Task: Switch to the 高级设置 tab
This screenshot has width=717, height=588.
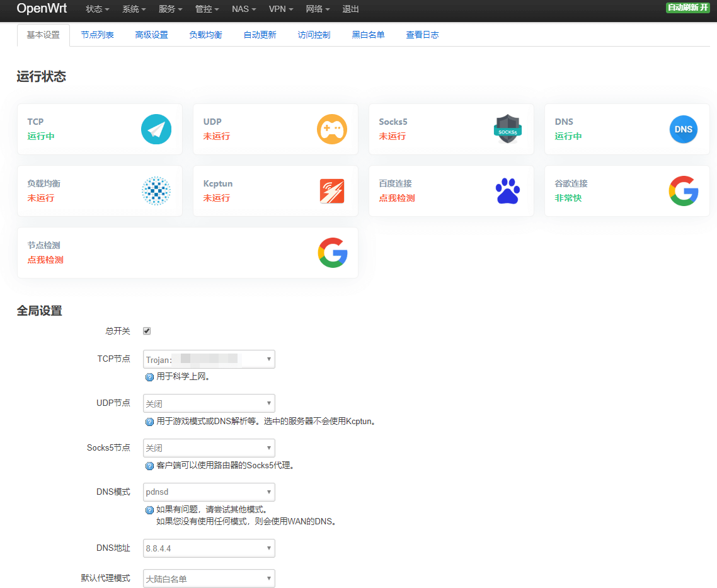Action: (151, 35)
